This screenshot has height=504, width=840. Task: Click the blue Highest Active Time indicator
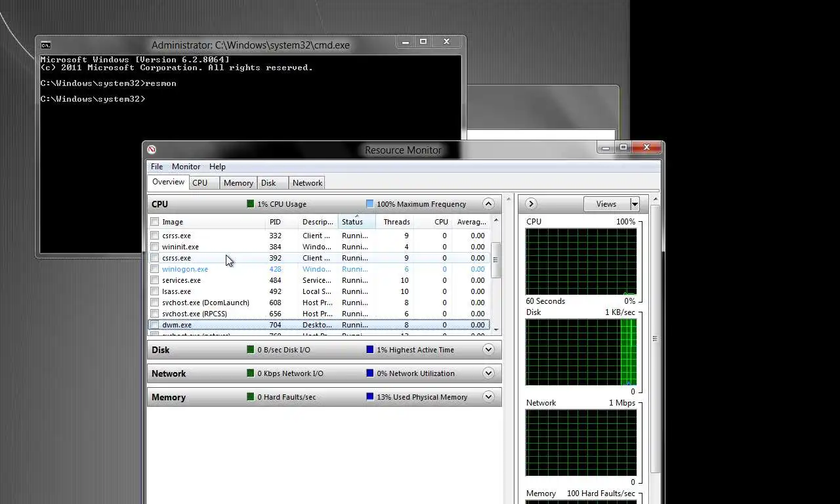(x=369, y=350)
